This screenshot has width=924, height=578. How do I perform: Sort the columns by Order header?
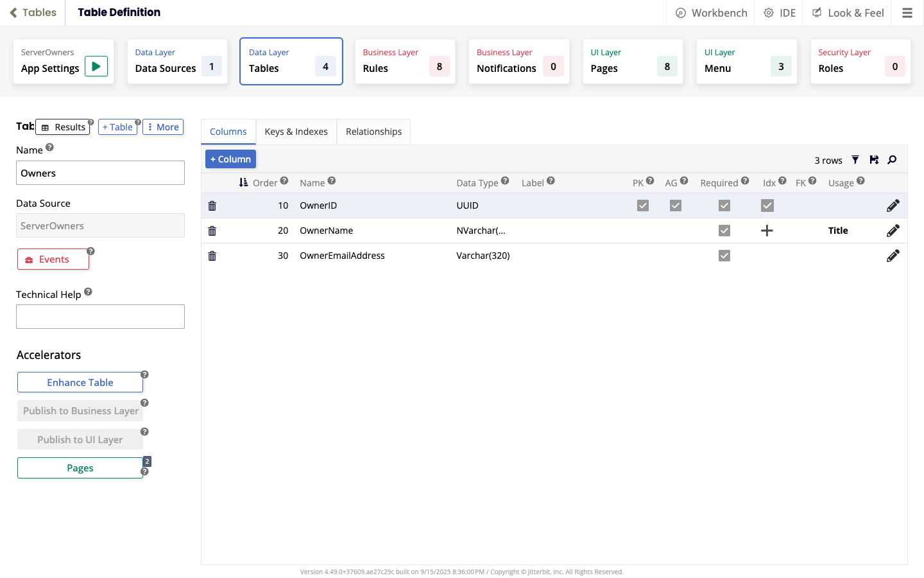[x=264, y=183]
